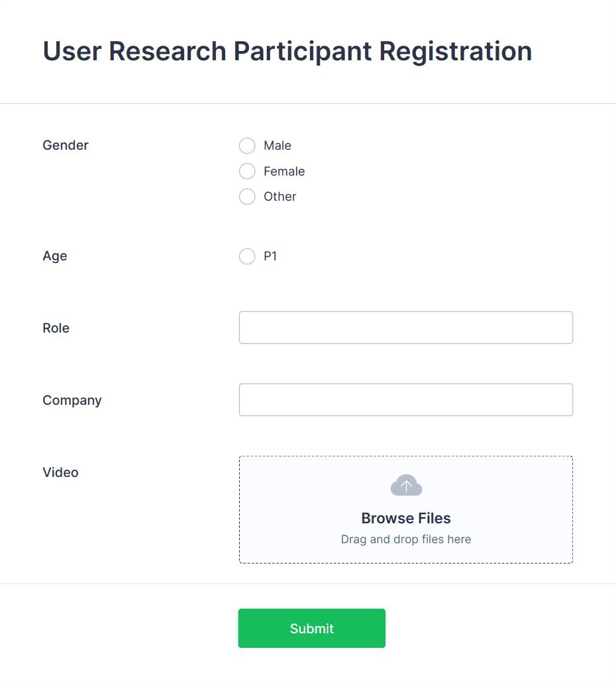Viewport: 616px width, 681px height.
Task: Click the drag and drop files area
Action: tap(406, 539)
